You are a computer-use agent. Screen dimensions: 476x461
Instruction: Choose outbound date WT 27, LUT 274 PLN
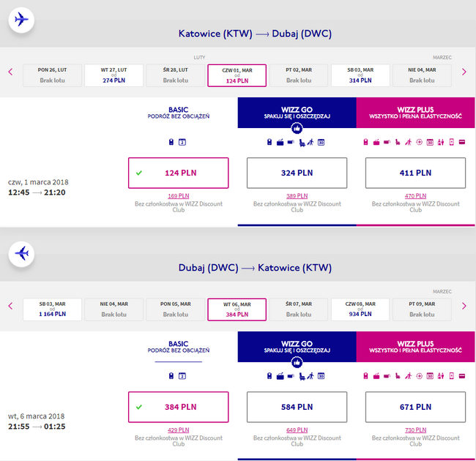point(114,75)
